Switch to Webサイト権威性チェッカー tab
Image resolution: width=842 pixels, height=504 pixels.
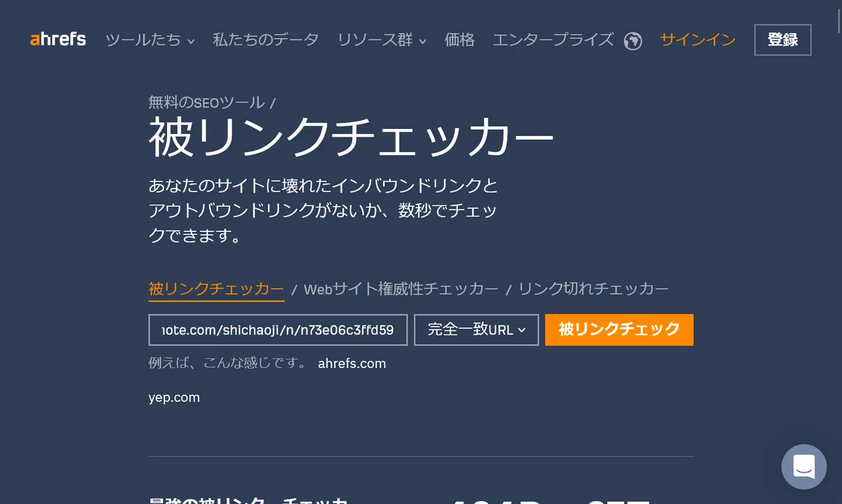coord(401,289)
